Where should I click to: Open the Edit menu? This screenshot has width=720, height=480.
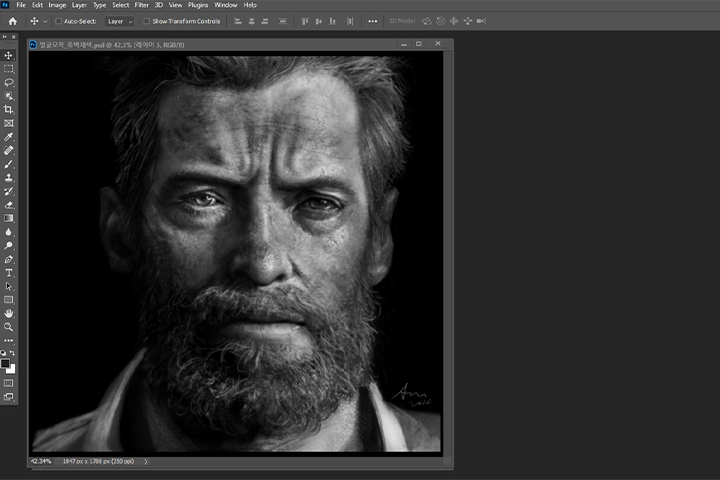pos(37,5)
